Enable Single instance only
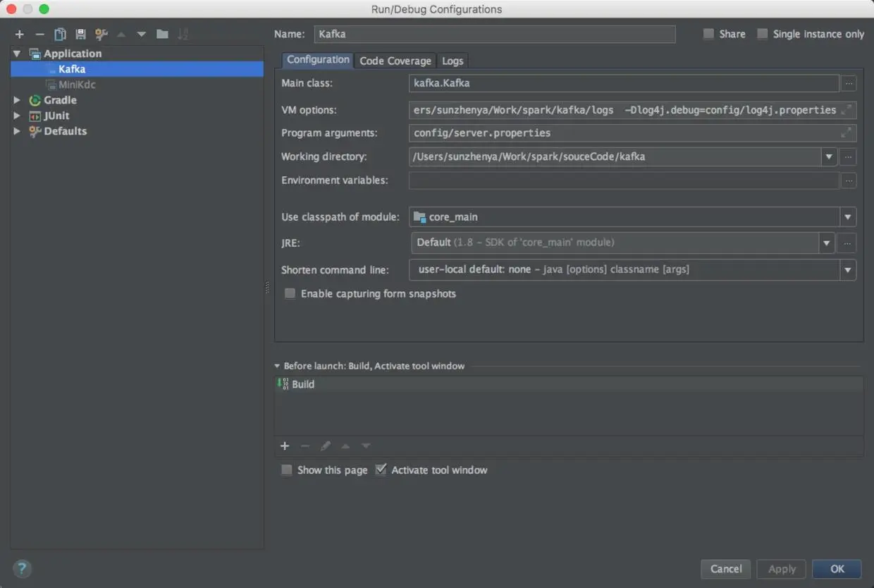Viewport: 874px width, 588px height. coord(762,34)
